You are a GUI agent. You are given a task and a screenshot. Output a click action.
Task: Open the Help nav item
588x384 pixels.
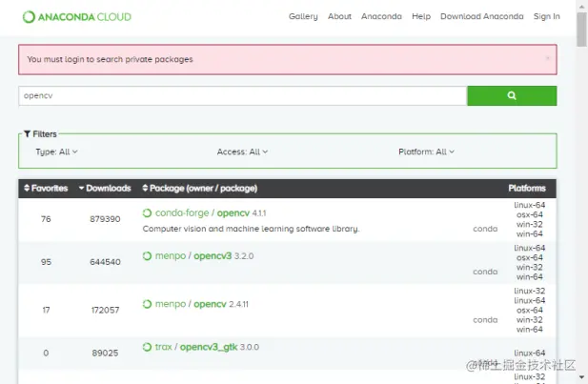click(x=421, y=16)
